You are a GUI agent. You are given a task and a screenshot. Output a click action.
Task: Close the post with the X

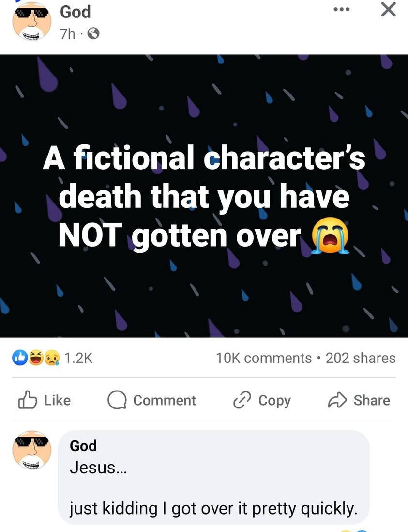point(388,10)
